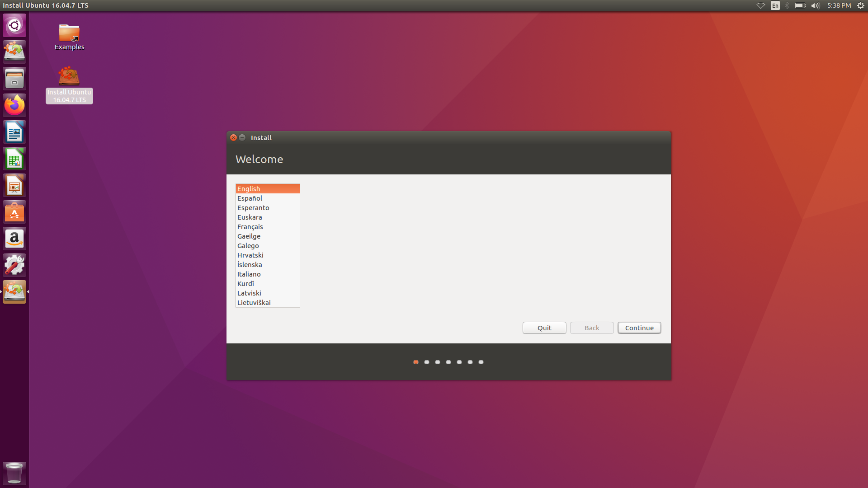Viewport: 868px width, 488px height.
Task: Open LibreOffice Calc spreadsheet icon
Action: click(14, 159)
